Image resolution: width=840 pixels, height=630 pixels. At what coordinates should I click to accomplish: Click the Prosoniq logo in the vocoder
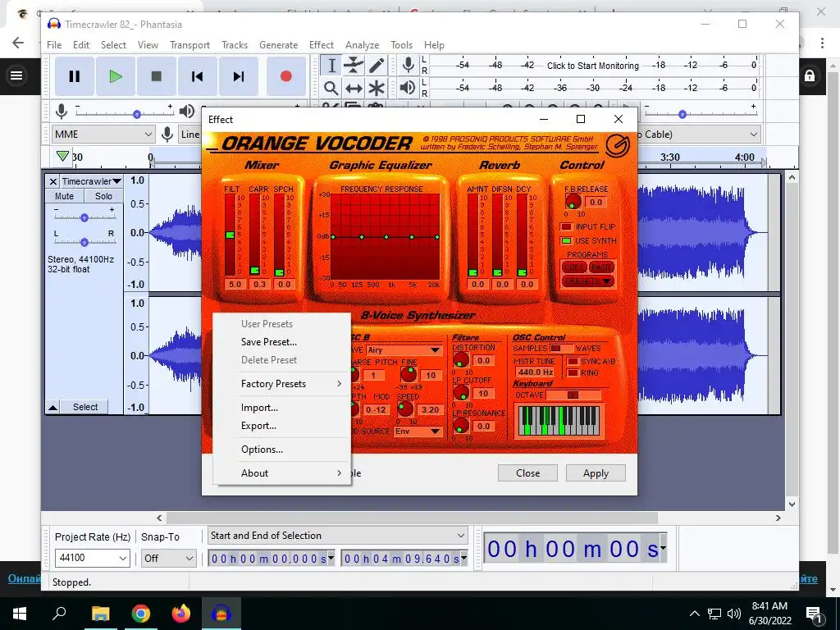click(x=618, y=144)
